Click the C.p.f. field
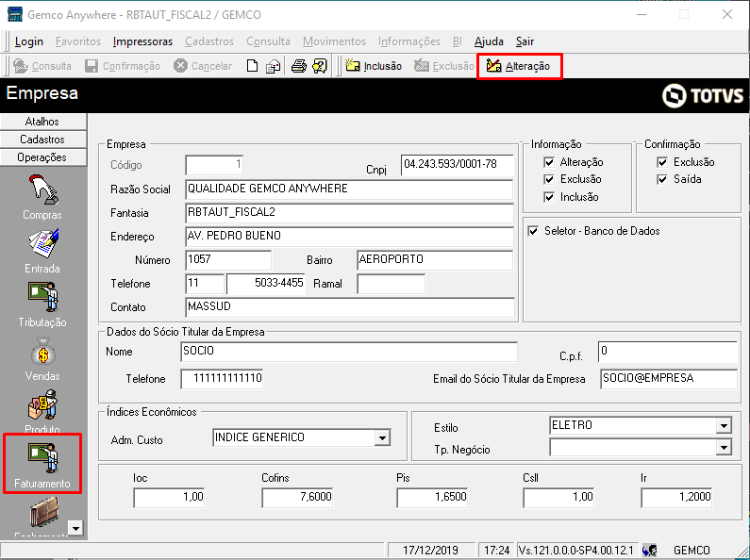The image size is (750, 560). tap(667, 352)
